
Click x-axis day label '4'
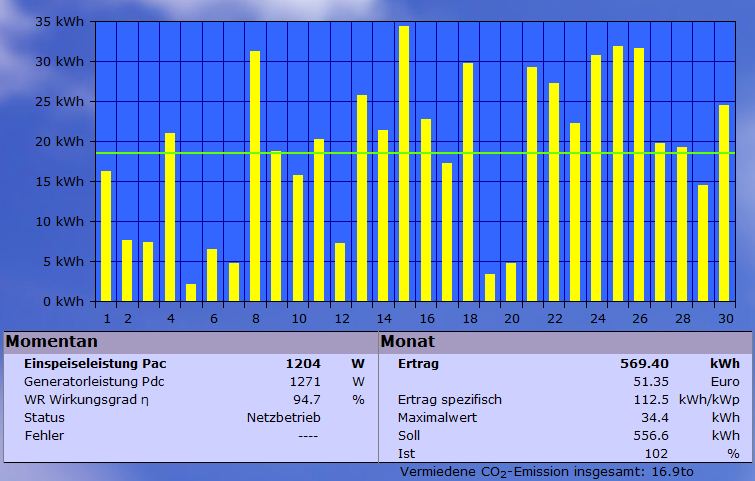tap(170, 319)
